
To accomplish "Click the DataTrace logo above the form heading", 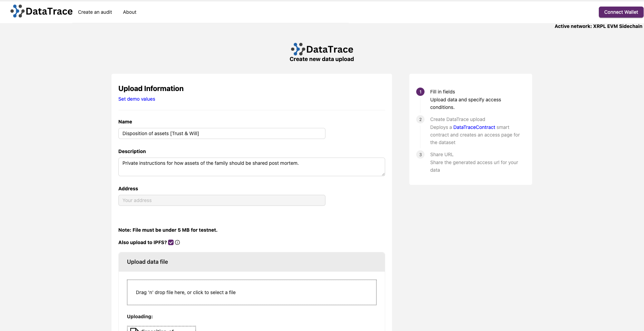I will [322, 49].
